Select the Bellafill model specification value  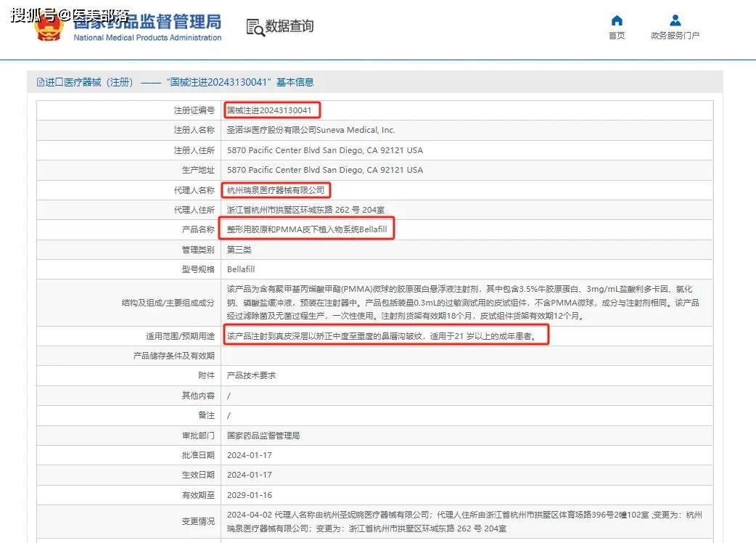tap(241, 269)
